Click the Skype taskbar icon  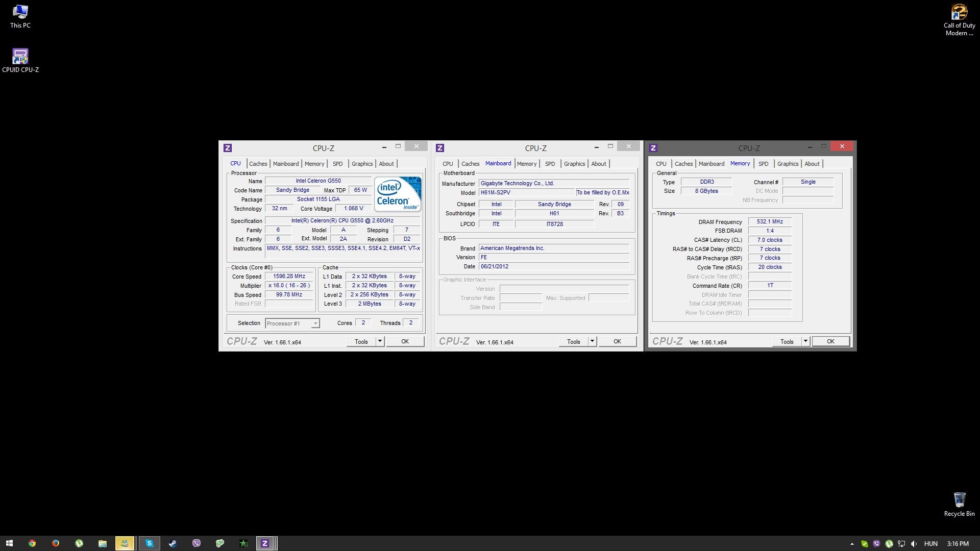pos(150,543)
